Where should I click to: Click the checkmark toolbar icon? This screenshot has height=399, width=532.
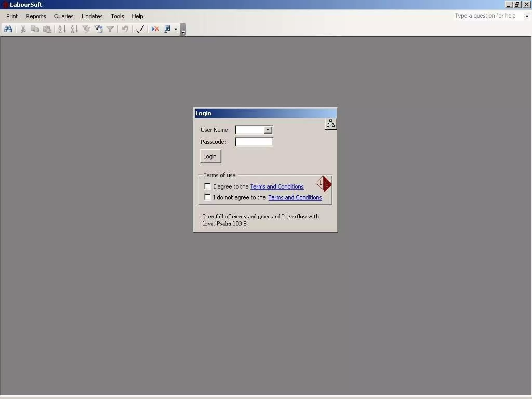click(x=140, y=29)
